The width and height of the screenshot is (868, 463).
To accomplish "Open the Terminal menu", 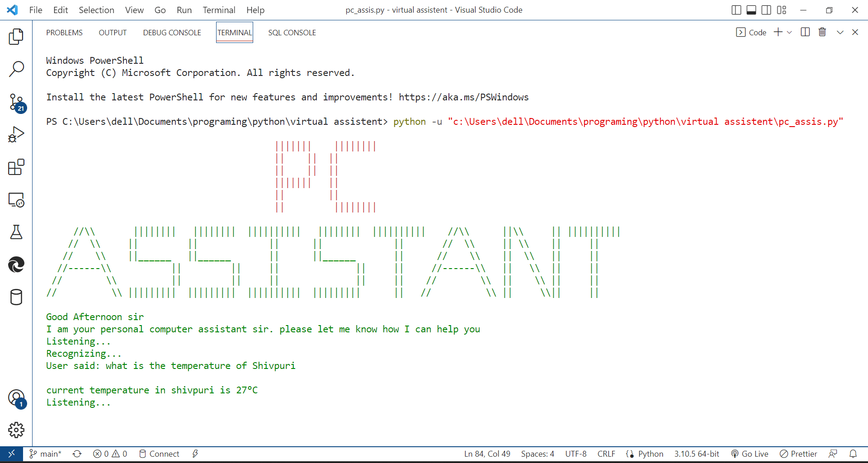I will coord(219,10).
